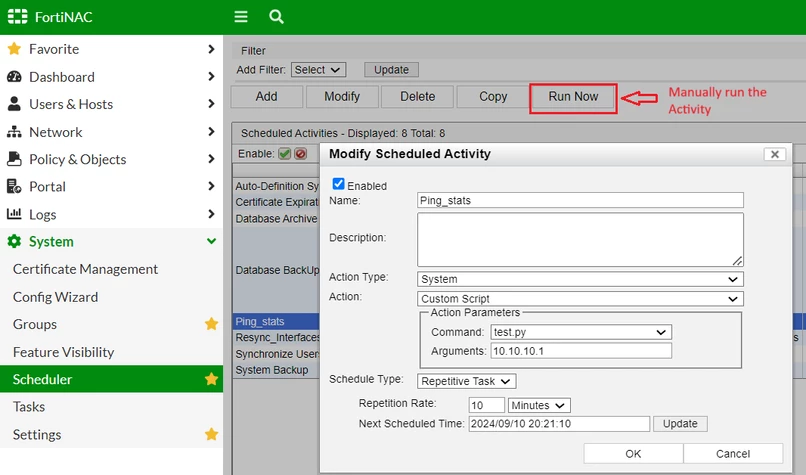Expand the Network menu chevron
806x475 pixels.
[211, 132]
